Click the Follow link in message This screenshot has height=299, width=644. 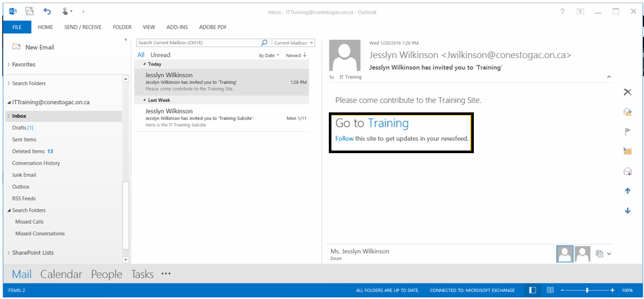click(345, 139)
